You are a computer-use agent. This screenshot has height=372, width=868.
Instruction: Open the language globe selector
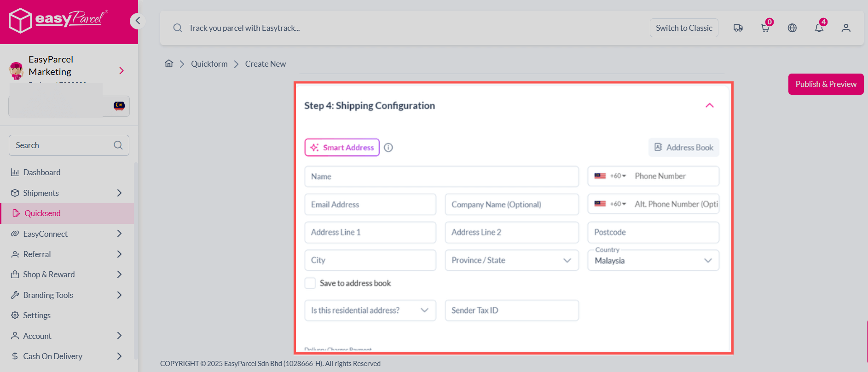[792, 28]
